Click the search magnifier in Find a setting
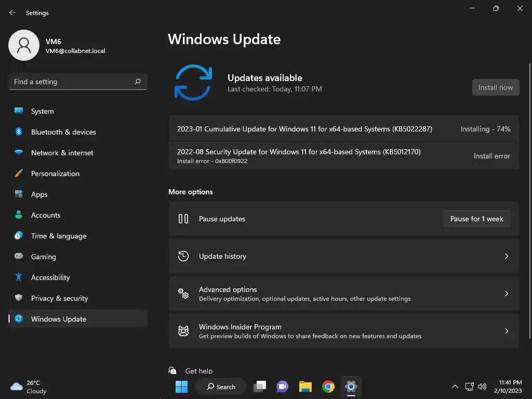Viewport: 532px width, 399px height. tap(138, 82)
